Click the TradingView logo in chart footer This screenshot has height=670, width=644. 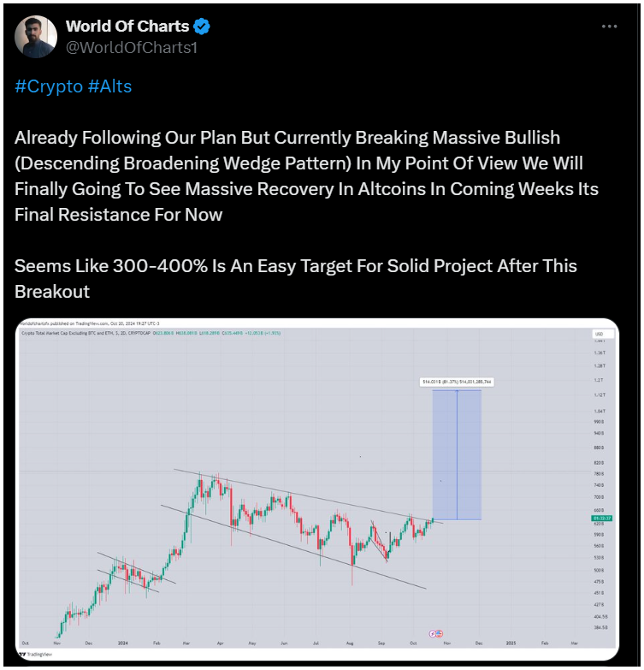36,655
